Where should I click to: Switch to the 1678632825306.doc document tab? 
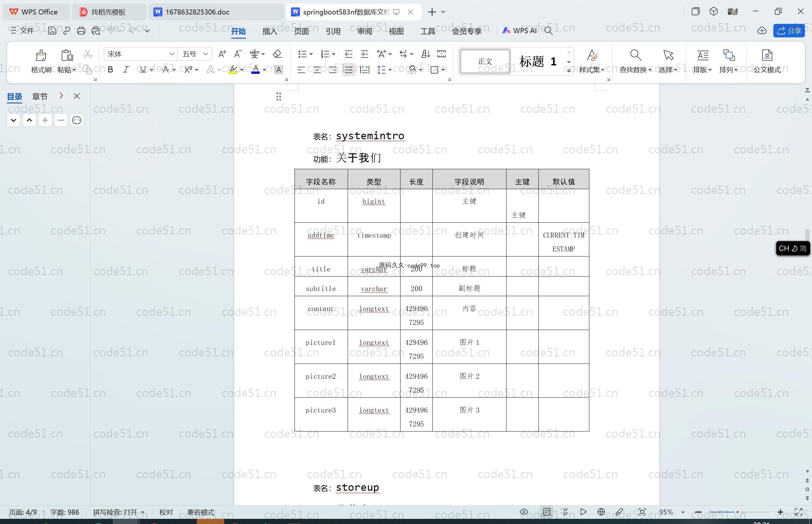[x=216, y=12]
